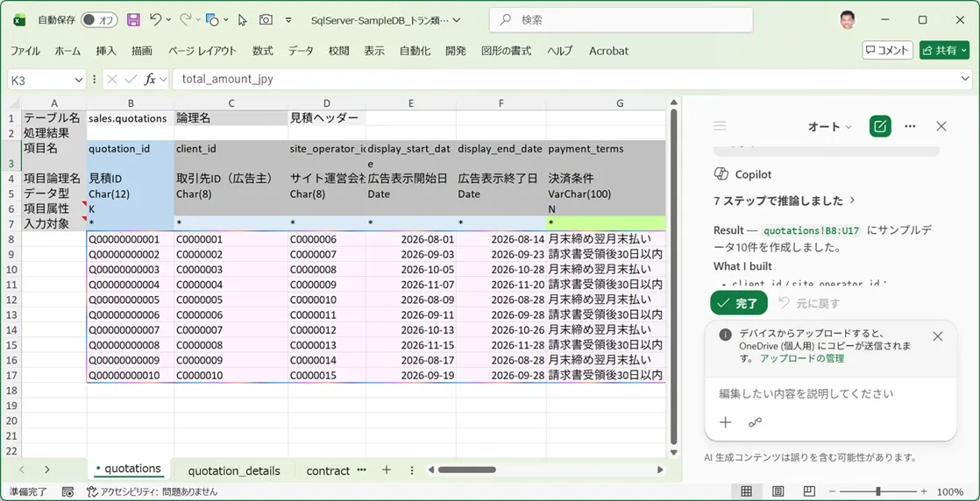Open the データ ribbon tab
Screen dimensions: 980x501
pos(301,51)
